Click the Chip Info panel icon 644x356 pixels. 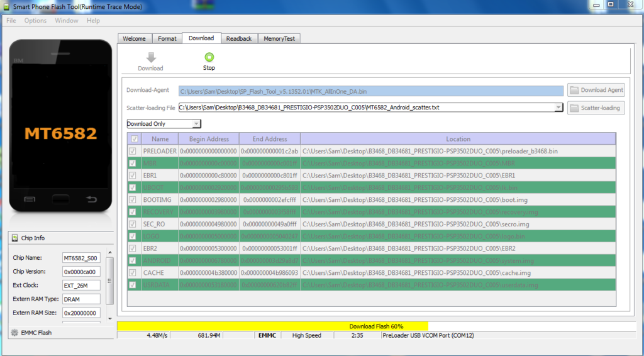(14, 238)
